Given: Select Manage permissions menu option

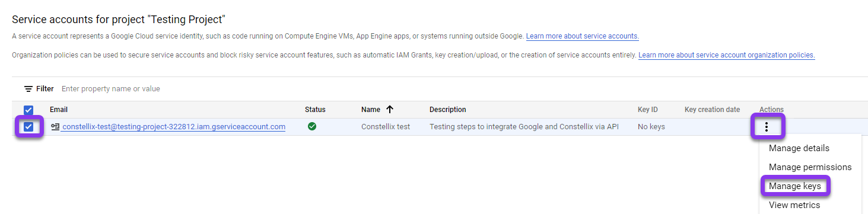Looking at the screenshot, I should tap(810, 167).
